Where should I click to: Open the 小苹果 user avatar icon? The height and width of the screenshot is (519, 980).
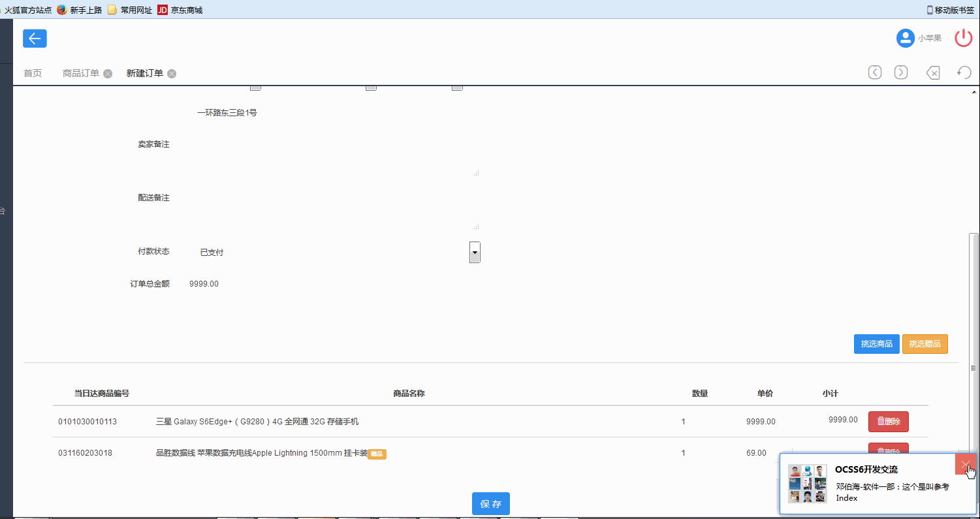pos(905,39)
